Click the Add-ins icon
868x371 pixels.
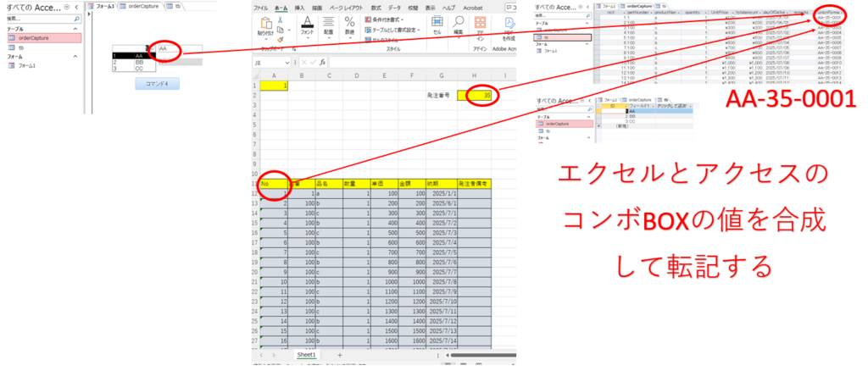479,28
